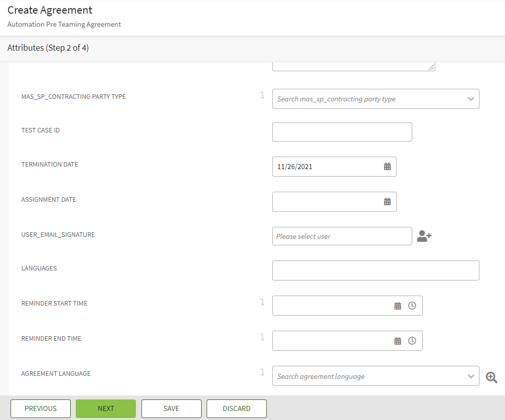Click the Termination Date field showing 11/26/2021
Viewport: 505px width, 420px height.
[x=326, y=167]
